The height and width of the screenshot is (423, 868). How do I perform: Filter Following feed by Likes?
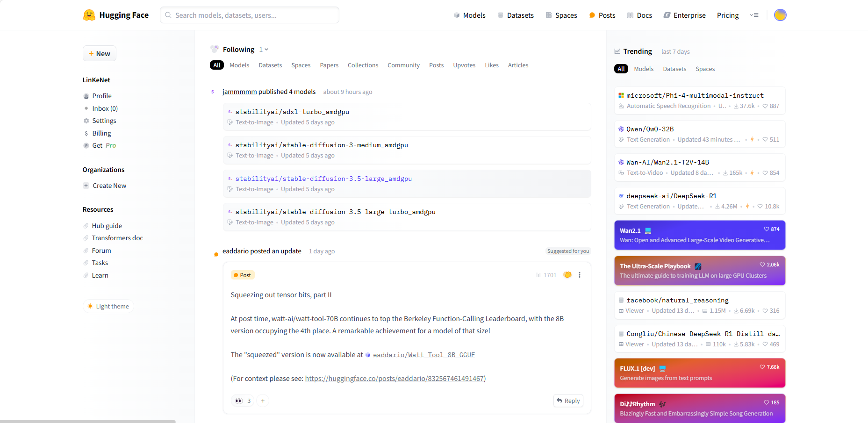point(492,65)
